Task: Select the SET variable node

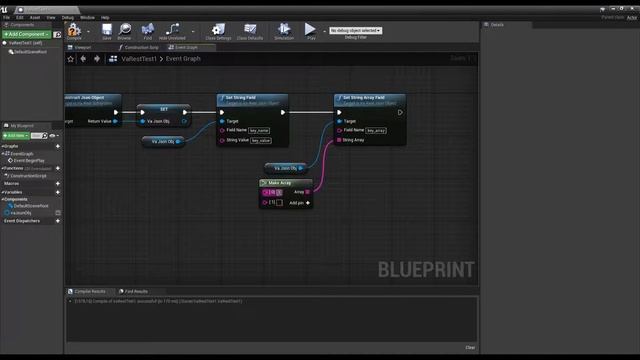Action: pyautogui.click(x=164, y=109)
